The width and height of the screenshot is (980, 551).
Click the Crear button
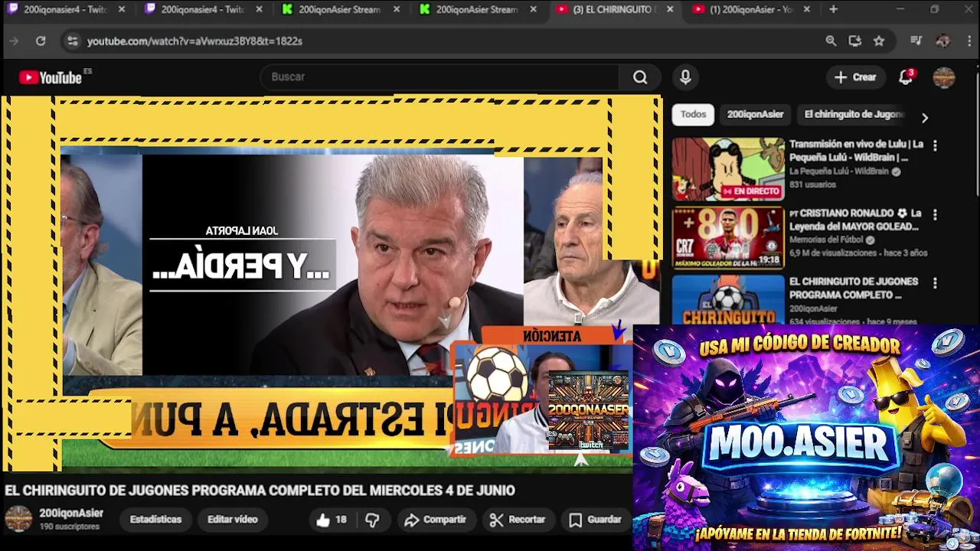click(x=855, y=77)
